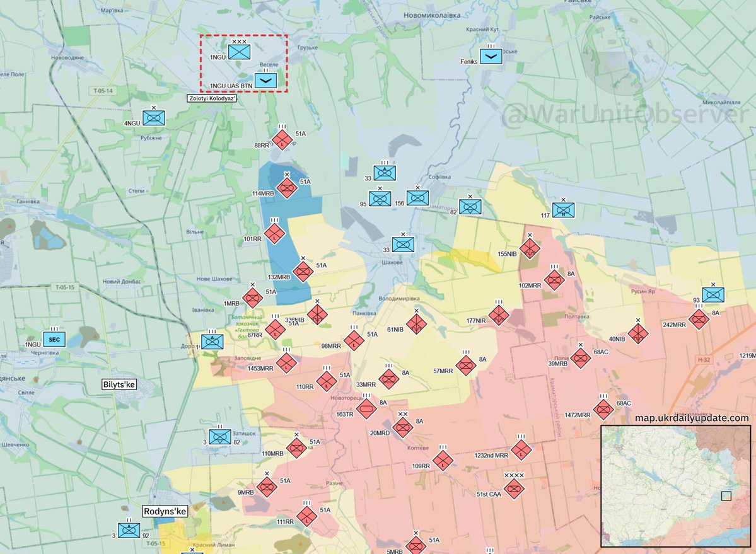Screen dimensions: 756x554
Task: Open the 156 unit marker details
Action: [418, 197]
